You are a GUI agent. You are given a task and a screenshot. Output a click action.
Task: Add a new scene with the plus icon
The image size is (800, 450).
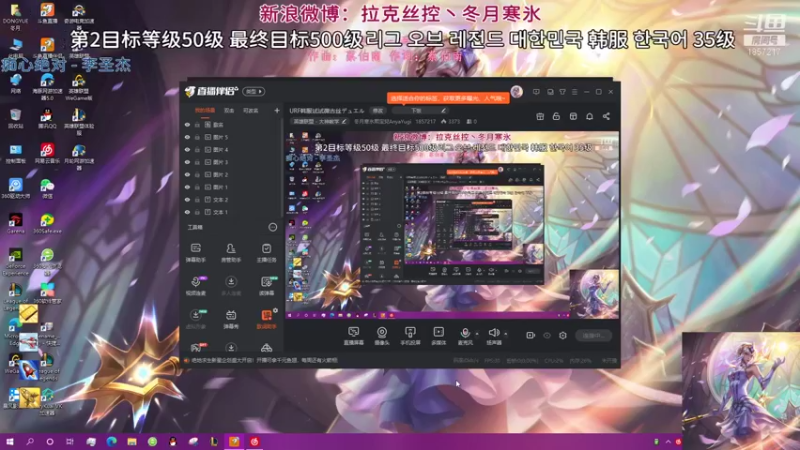tap(277, 110)
